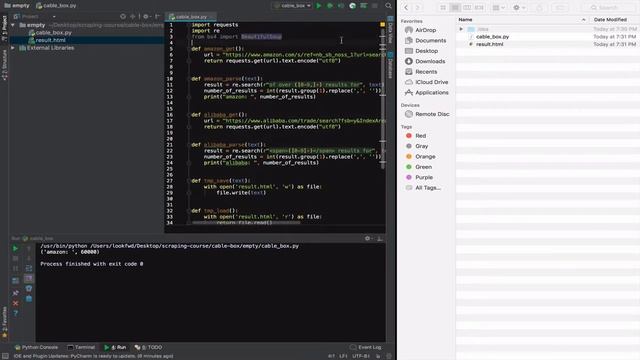This screenshot has height=360, width=640.
Task: Click cable_box.py breadcrumb in navigation bar
Action: click(56, 6)
